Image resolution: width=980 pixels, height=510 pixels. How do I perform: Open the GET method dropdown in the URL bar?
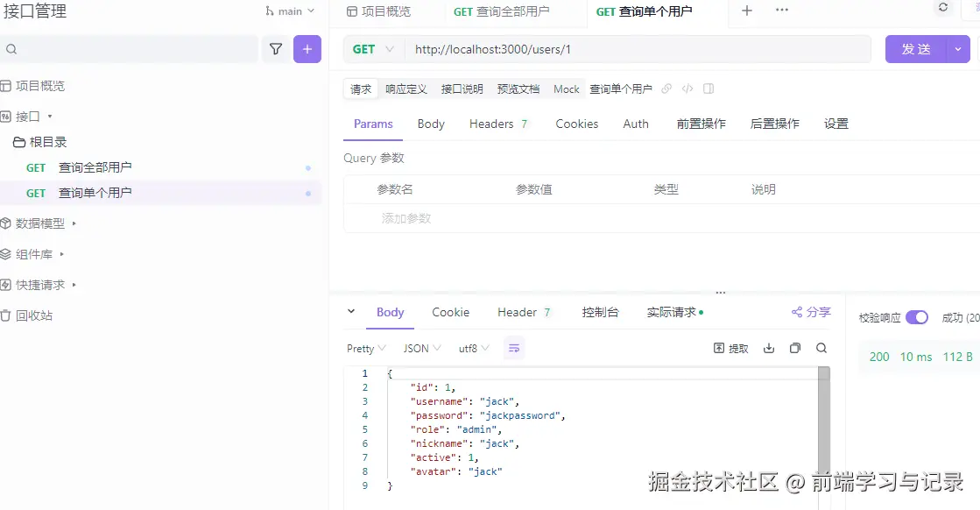(373, 49)
